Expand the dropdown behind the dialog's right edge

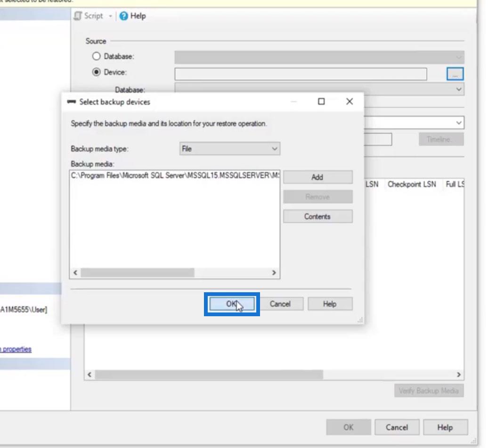click(459, 122)
